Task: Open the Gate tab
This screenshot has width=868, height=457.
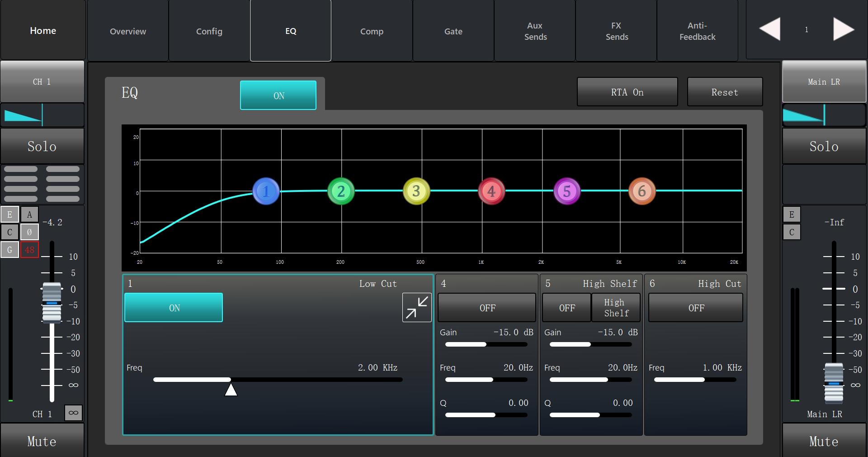Action: click(x=453, y=31)
